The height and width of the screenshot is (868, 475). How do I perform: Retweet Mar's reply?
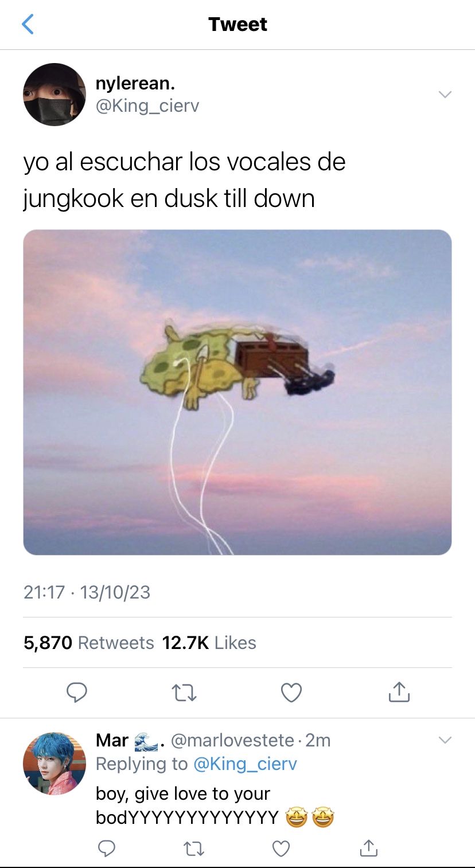coord(194,849)
